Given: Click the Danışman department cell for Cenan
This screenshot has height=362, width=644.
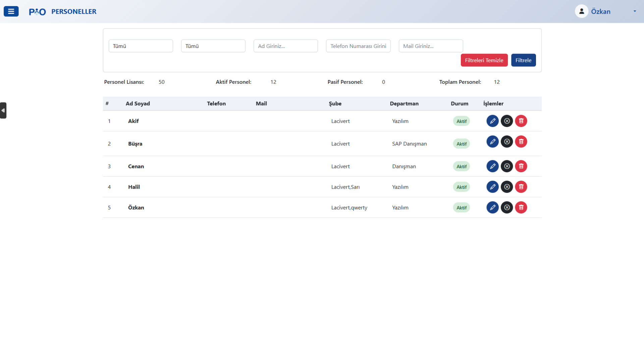Looking at the screenshot, I should [x=404, y=167].
